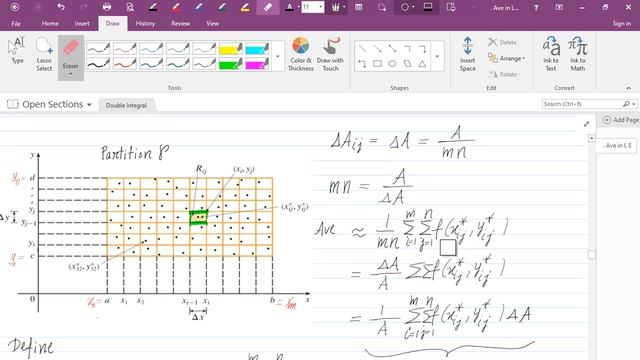This screenshot has width=640, height=360.
Task: Select the ellipse shape
Action: pos(392,64)
